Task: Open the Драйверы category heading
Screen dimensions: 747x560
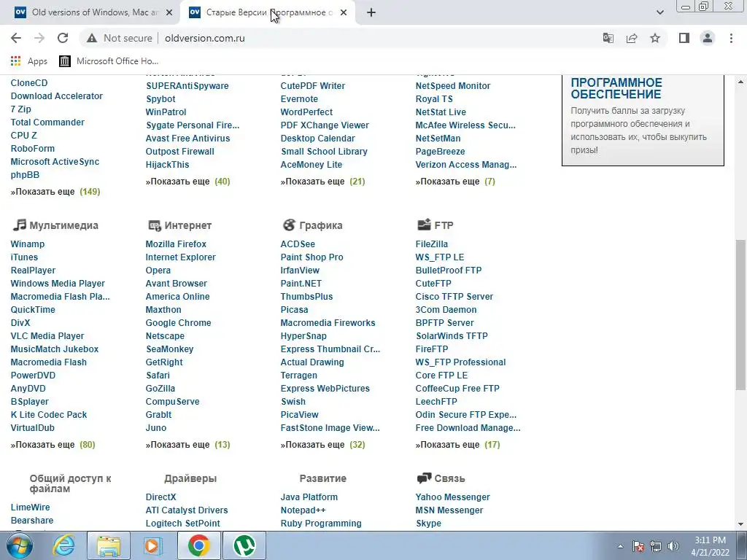Action: 190,478
